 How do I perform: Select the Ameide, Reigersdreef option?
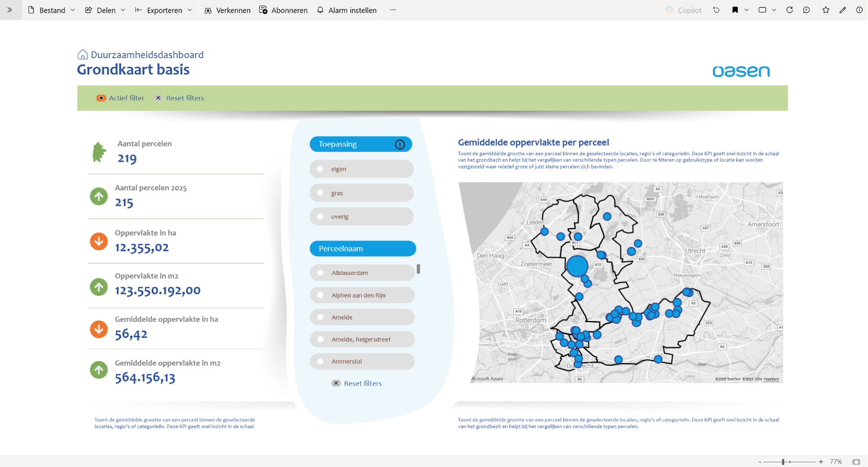[x=362, y=339]
